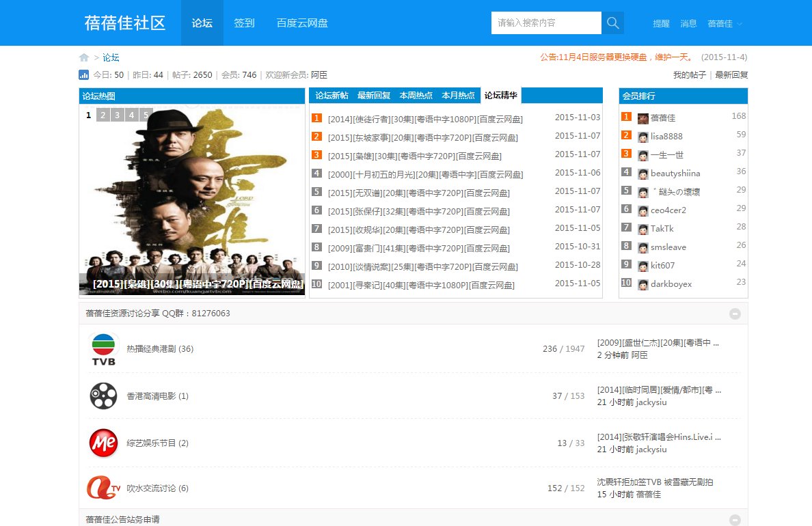This screenshot has height=526, width=812.
Task: Click the QTV icon beside 吹水交流讨论
Action: [103, 488]
